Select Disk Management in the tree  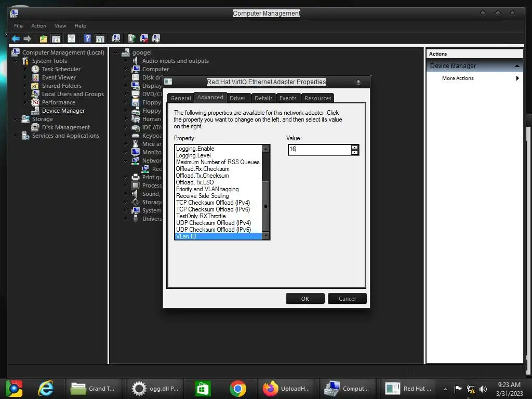[66, 127]
